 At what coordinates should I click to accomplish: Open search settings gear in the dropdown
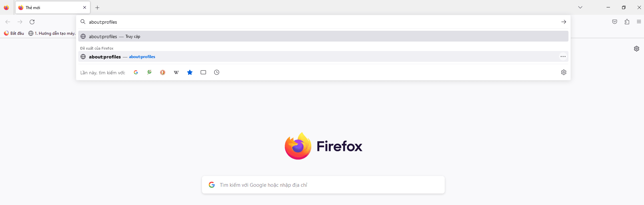[x=564, y=72]
